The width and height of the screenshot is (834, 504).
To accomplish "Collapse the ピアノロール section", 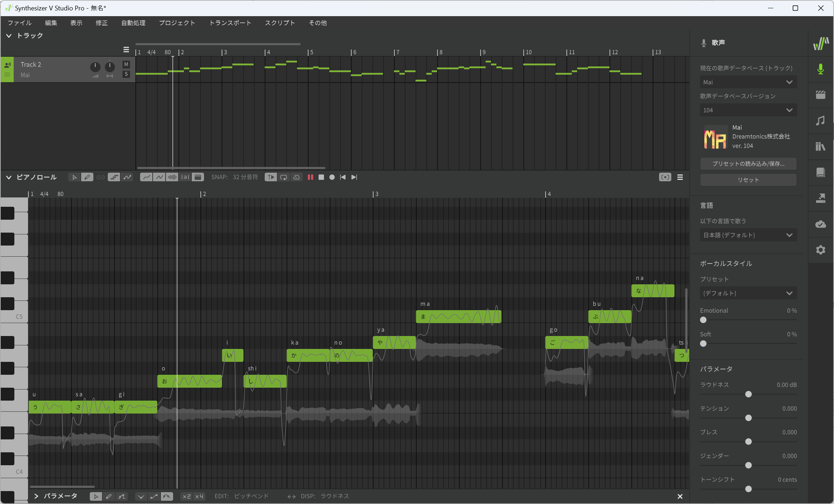I will 9,177.
